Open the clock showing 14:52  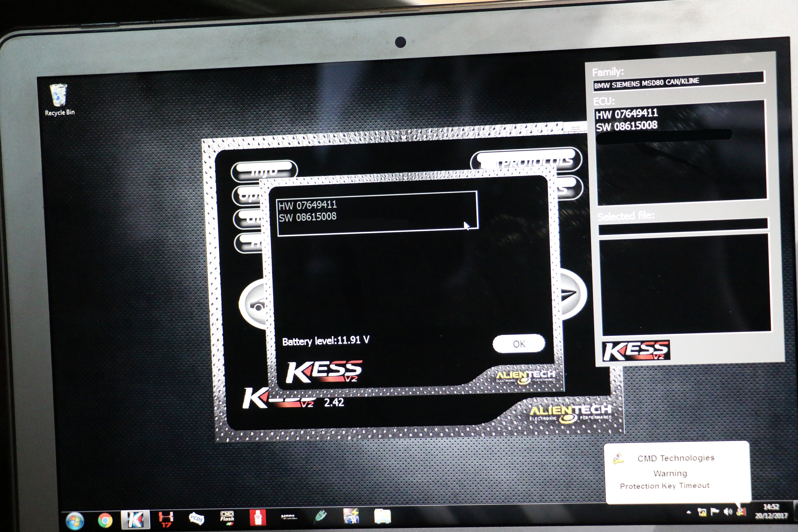coord(771,507)
